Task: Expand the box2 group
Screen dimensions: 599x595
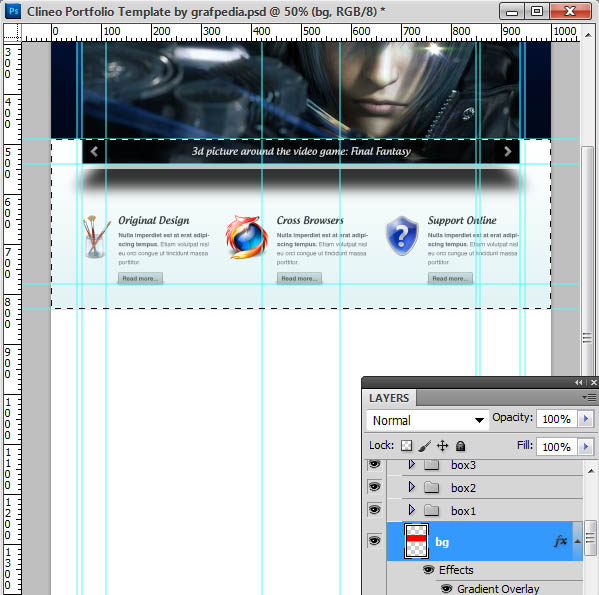Action: pyautogui.click(x=411, y=487)
